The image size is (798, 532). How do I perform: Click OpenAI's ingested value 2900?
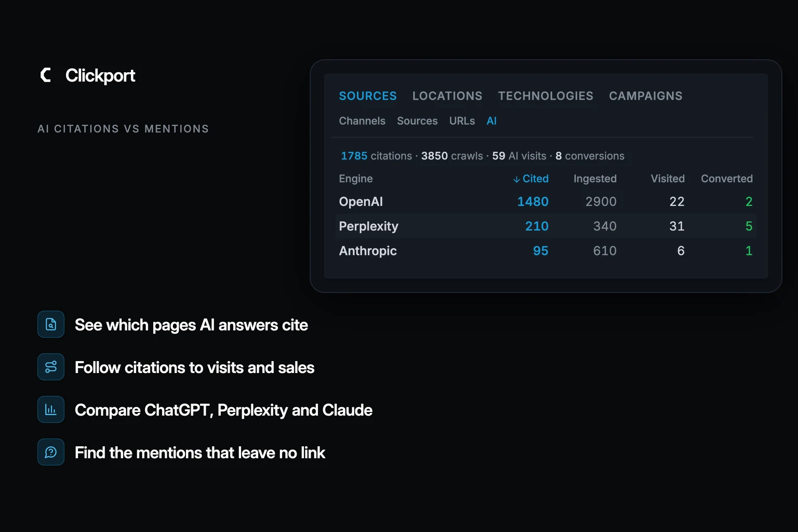coord(601,202)
